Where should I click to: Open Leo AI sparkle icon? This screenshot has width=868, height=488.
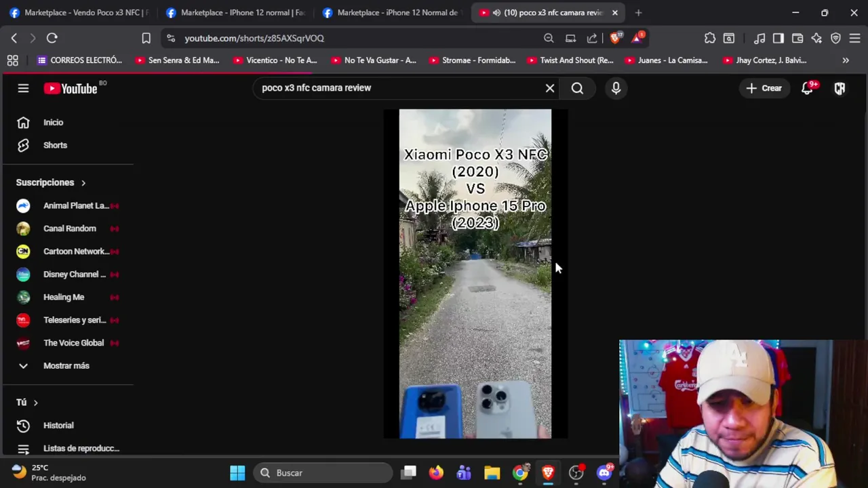[x=816, y=39]
